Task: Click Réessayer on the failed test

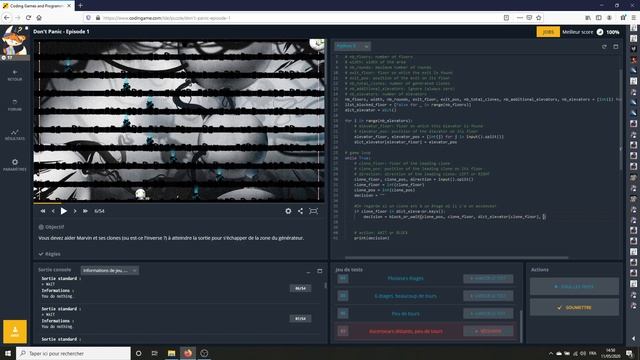Action: 488,331
